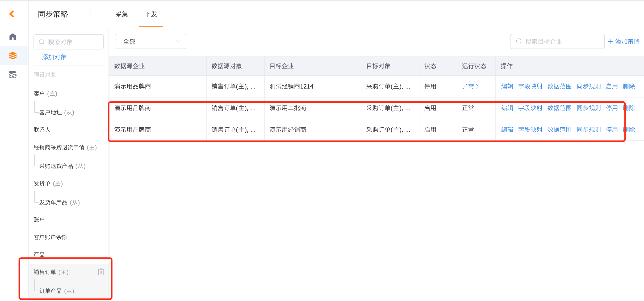644x301 pixels.
Task: Click 停用 for 演示用二批商 row
Action: click(x=611, y=108)
